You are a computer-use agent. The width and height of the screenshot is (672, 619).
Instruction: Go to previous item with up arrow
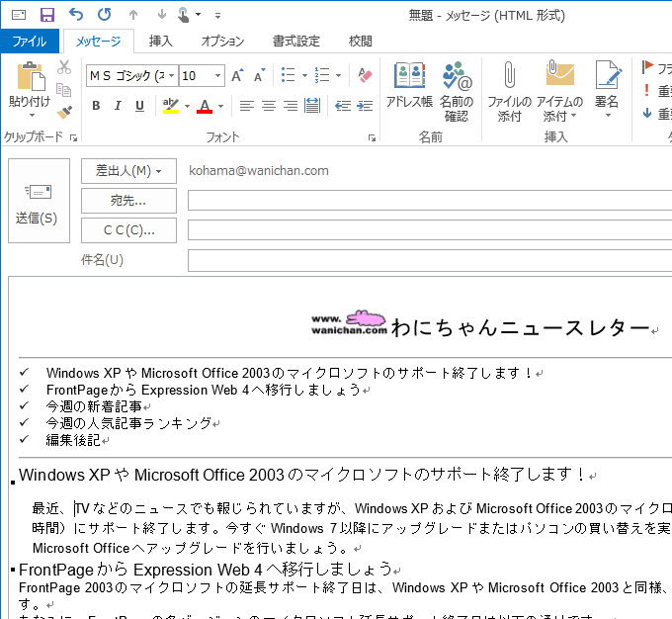133,15
